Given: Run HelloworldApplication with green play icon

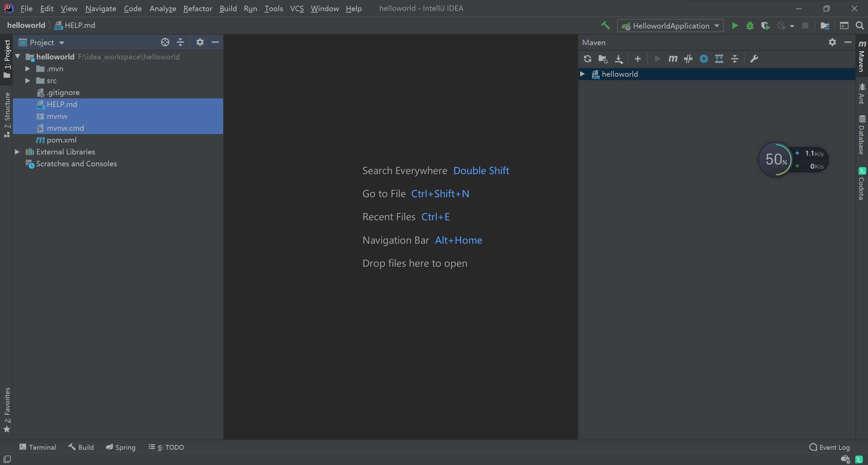Looking at the screenshot, I should point(734,25).
